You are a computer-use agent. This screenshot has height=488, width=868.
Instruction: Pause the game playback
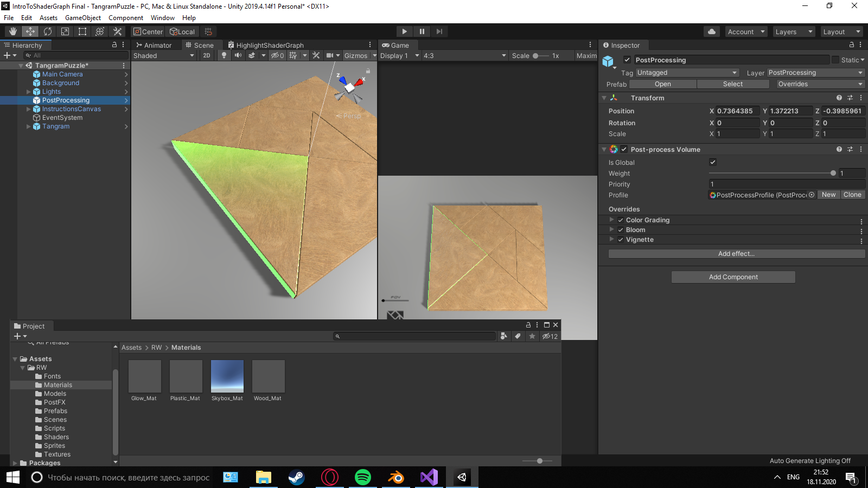tap(422, 31)
